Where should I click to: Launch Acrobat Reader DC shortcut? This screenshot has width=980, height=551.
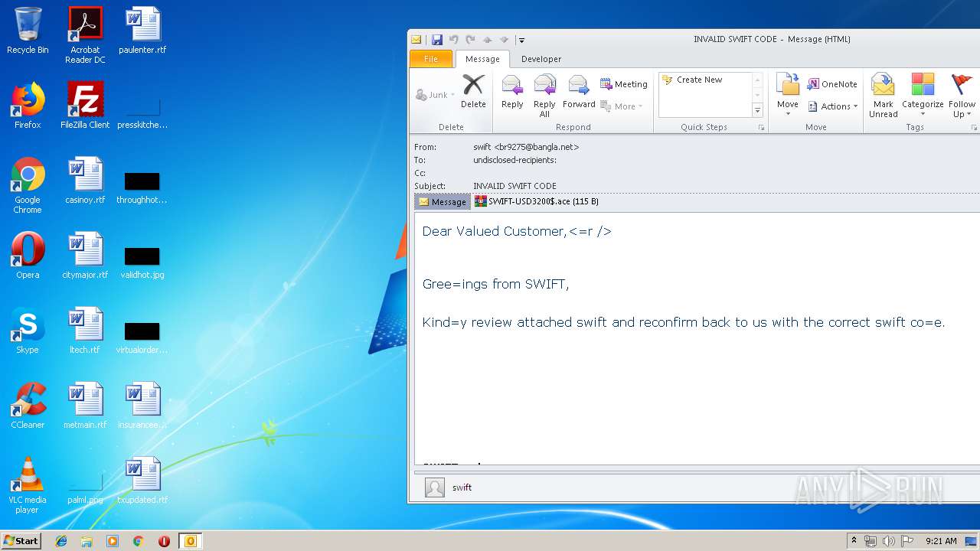point(85,35)
